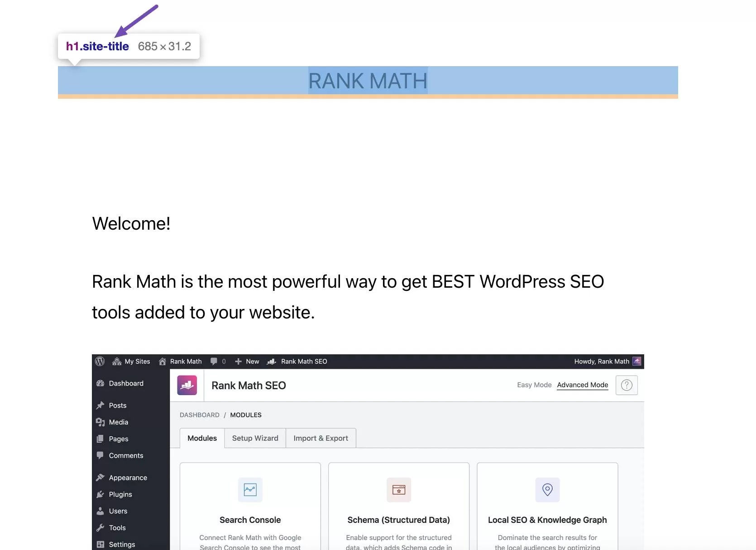Open My Sites network icon in admin bar
Screen dimensions: 756x550
coord(117,361)
